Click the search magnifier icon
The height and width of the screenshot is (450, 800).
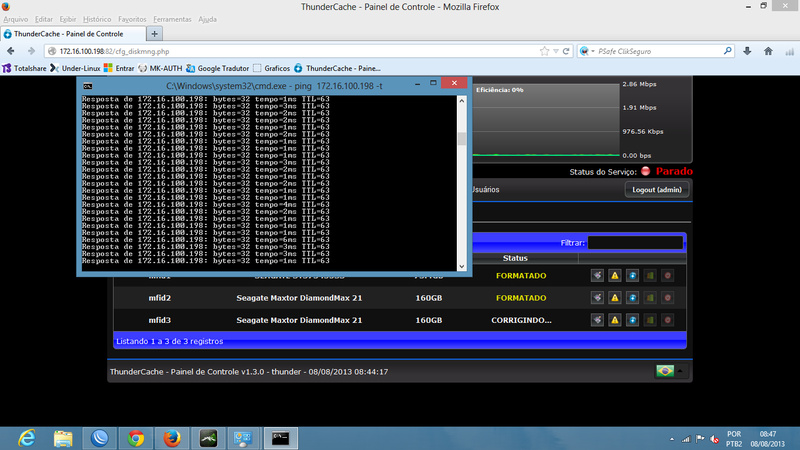728,51
